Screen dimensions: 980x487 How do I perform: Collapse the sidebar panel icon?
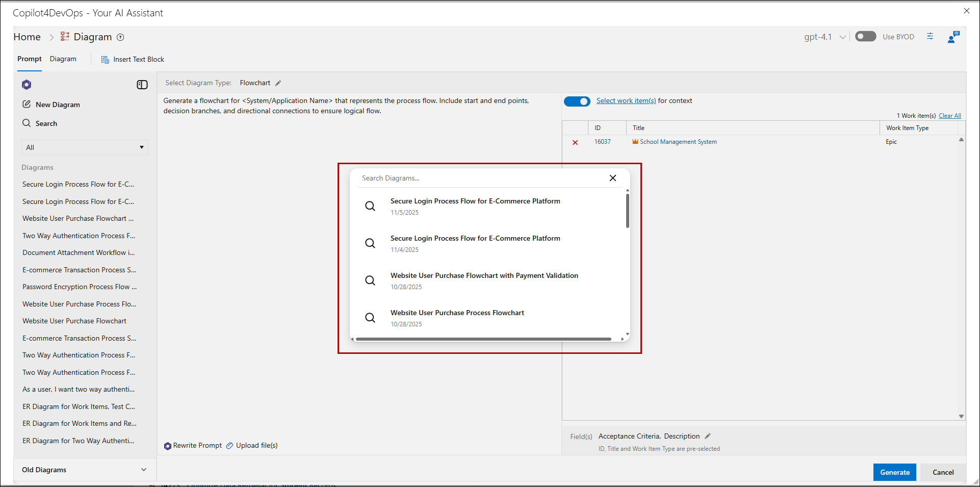pyautogui.click(x=142, y=85)
